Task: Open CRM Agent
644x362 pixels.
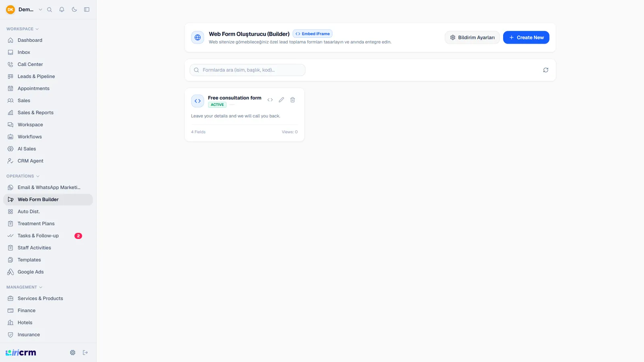Action: point(48,161)
